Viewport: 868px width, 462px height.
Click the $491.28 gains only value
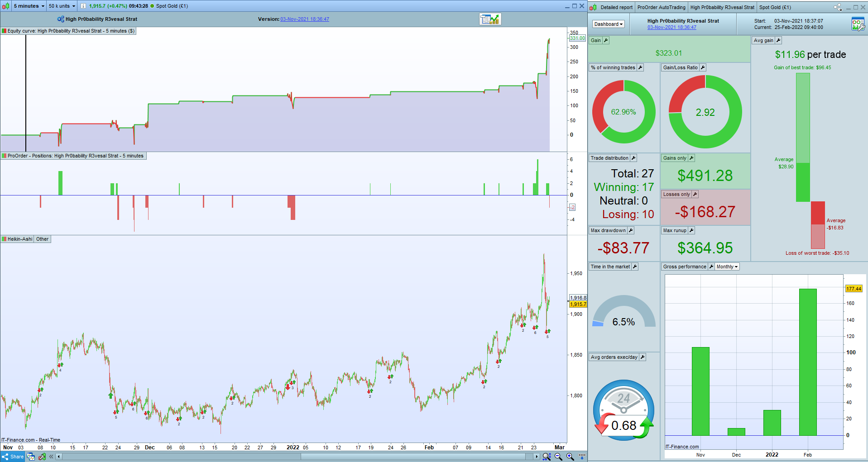705,176
